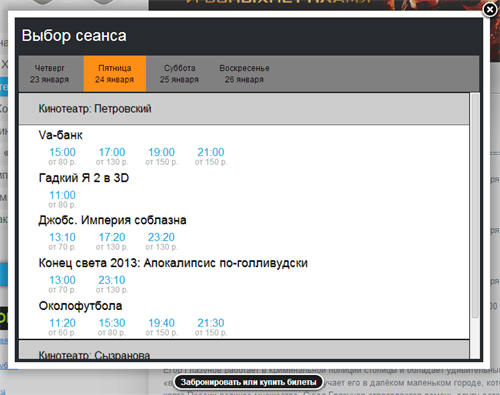The width and height of the screenshot is (500, 395).
Task: Select Околофутбола session at 11:20
Action: 62,323
